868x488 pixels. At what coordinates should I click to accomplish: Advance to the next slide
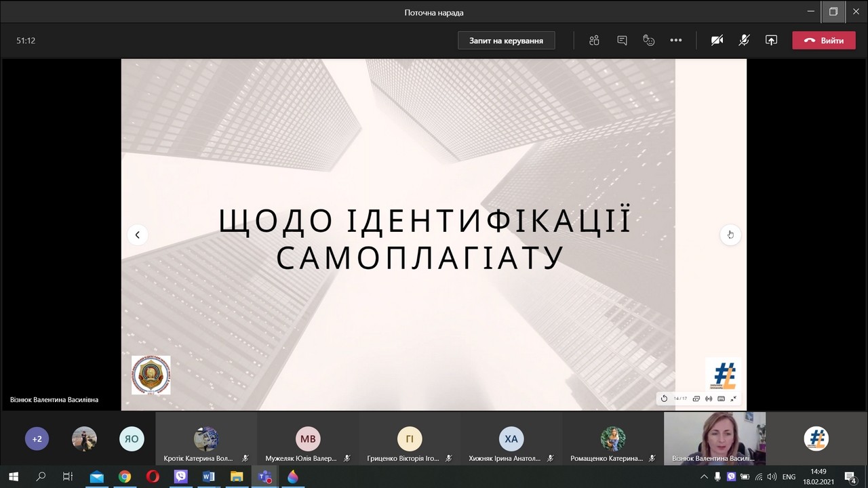pos(730,235)
